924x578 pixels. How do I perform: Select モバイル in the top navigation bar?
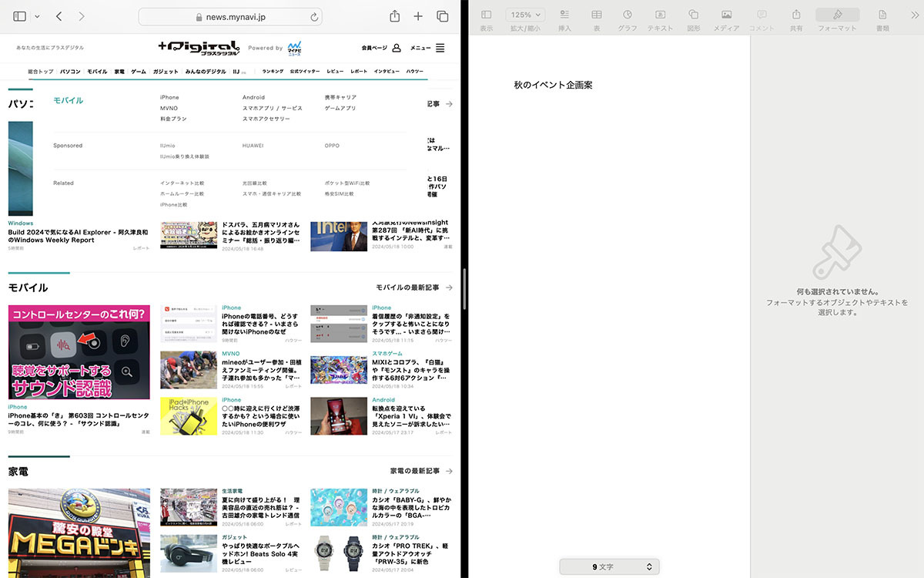click(97, 71)
